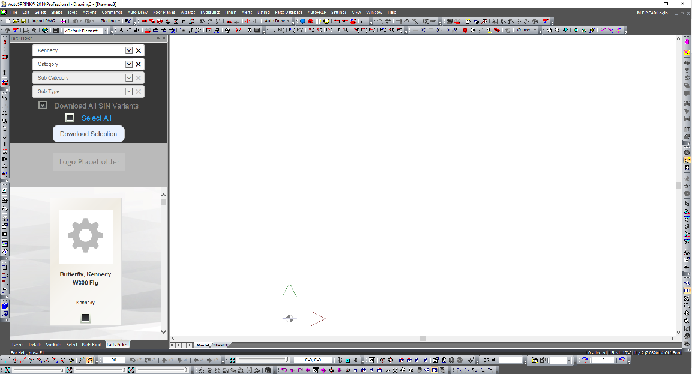Click the numeric input field in the bottom toolbar
The height and width of the screenshot is (374, 692).
pyautogui.click(x=114, y=360)
